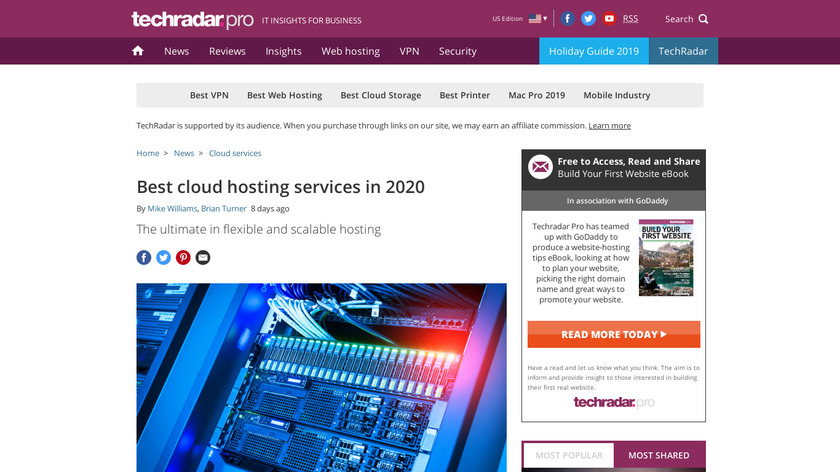This screenshot has height=472, width=840.
Task: Click envelope icon in eBook ad
Action: point(540,167)
